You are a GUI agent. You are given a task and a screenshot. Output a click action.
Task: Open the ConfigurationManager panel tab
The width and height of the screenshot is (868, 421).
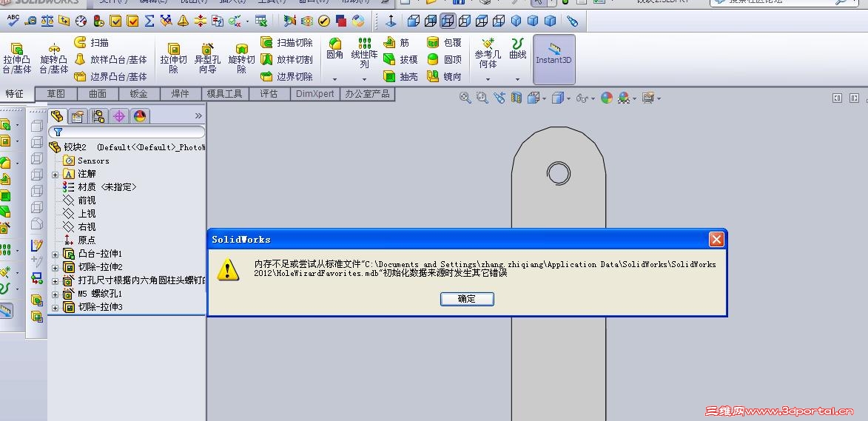[98, 116]
